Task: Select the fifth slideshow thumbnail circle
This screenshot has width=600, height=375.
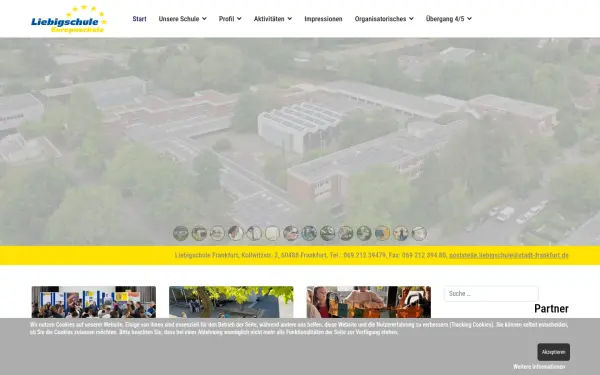Action: (254, 233)
